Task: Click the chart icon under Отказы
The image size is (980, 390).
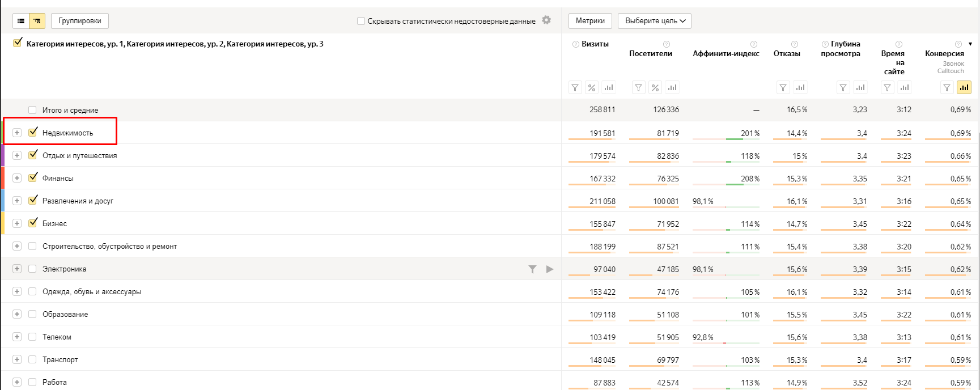Action: click(800, 88)
